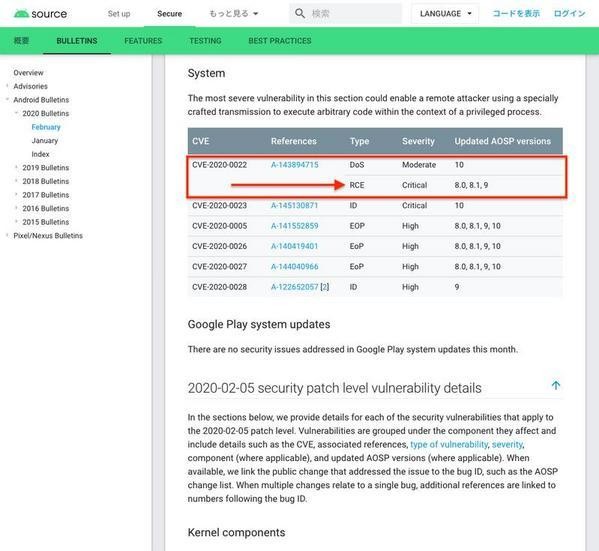Click the ログイン link
The width and height of the screenshot is (599, 551).
tap(570, 14)
